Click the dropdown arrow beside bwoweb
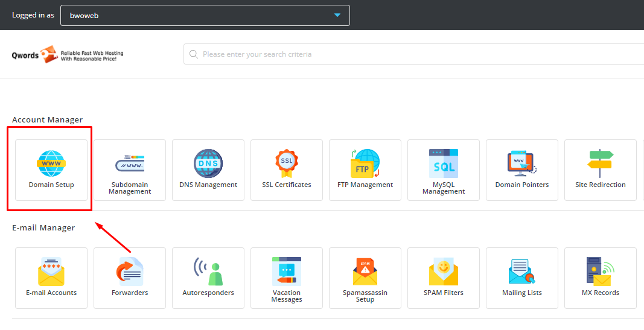 click(x=337, y=15)
